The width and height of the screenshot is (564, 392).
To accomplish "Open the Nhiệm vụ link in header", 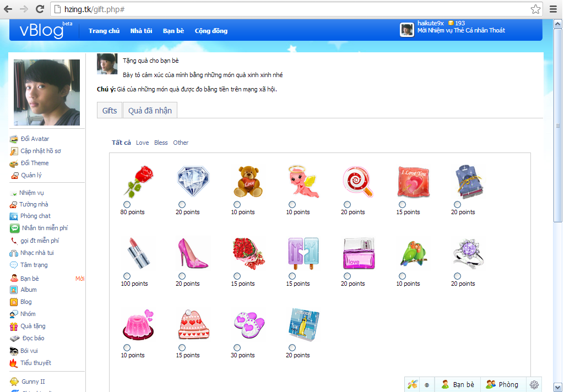I will [440, 31].
